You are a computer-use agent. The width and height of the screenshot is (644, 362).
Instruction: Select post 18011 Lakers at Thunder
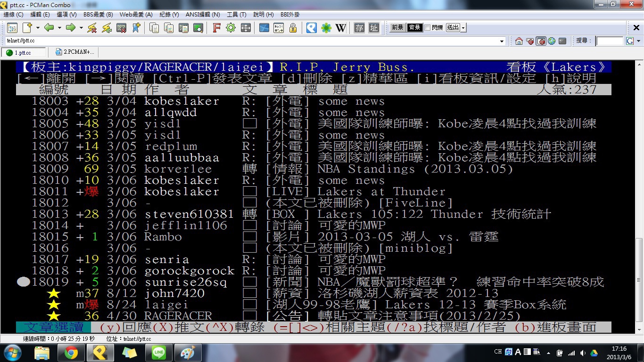pyautogui.click(x=314, y=192)
